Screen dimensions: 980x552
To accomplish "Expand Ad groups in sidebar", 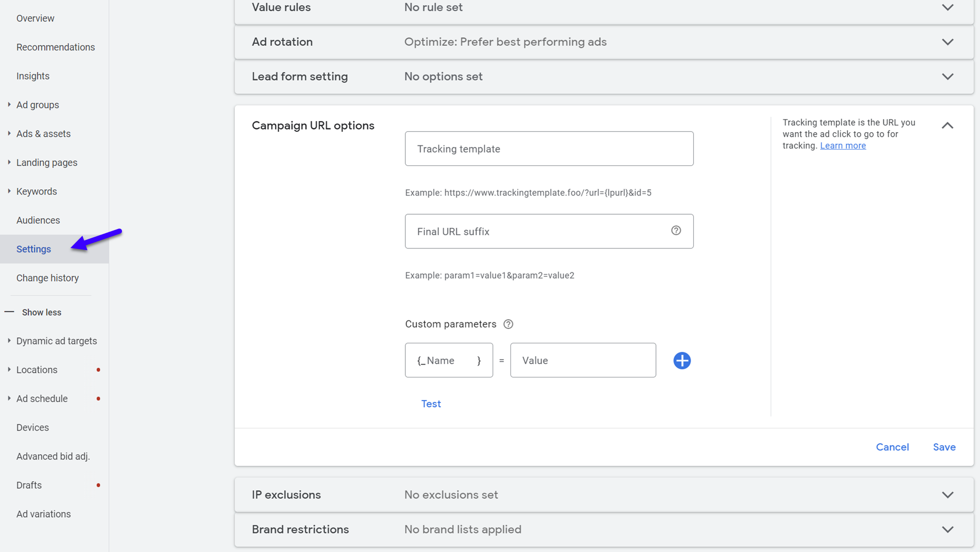I will (x=9, y=105).
